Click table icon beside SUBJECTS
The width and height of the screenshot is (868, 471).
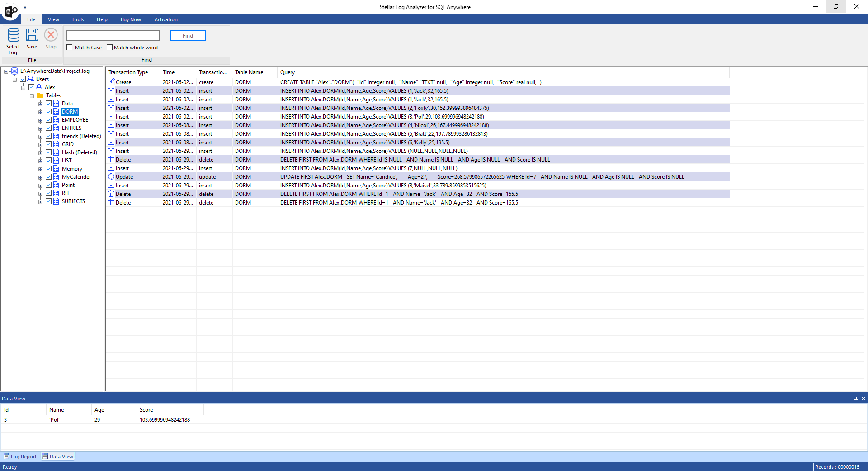point(56,201)
